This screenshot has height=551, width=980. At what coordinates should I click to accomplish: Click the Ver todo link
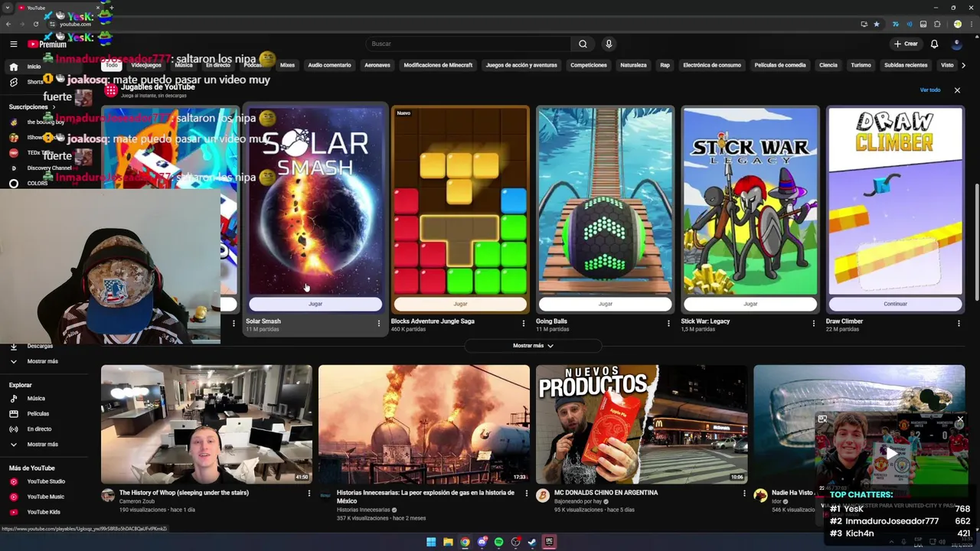[930, 90]
